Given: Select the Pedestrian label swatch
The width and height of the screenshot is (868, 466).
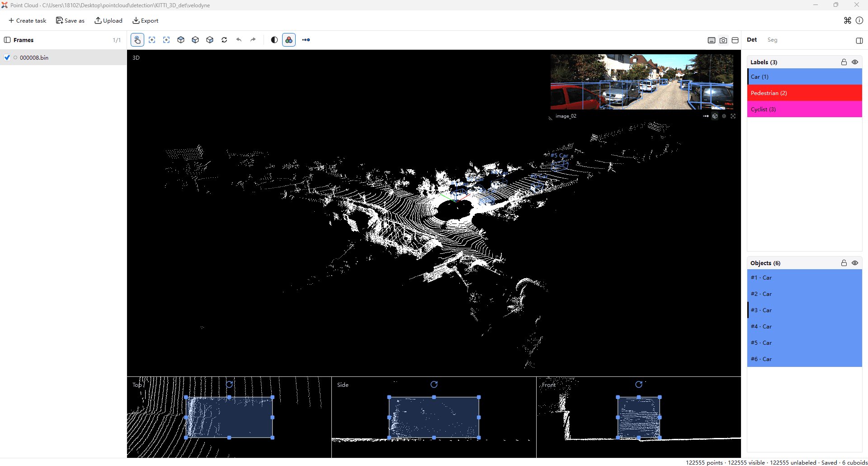Looking at the screenshot, I should coord(805,93).
